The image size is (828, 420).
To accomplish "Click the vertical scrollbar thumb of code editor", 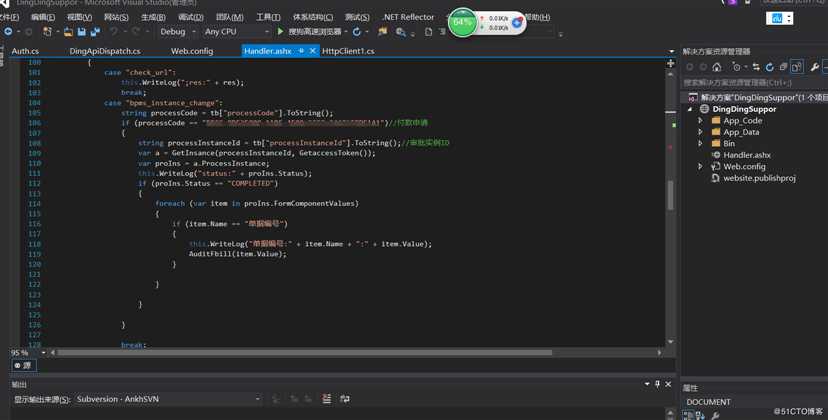I will point(671,195).
